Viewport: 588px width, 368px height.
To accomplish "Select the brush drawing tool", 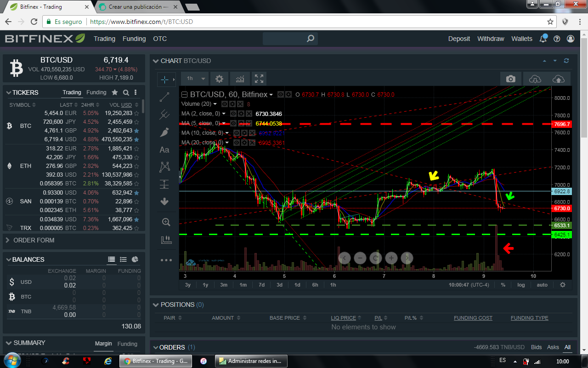I will pos(164,132).
